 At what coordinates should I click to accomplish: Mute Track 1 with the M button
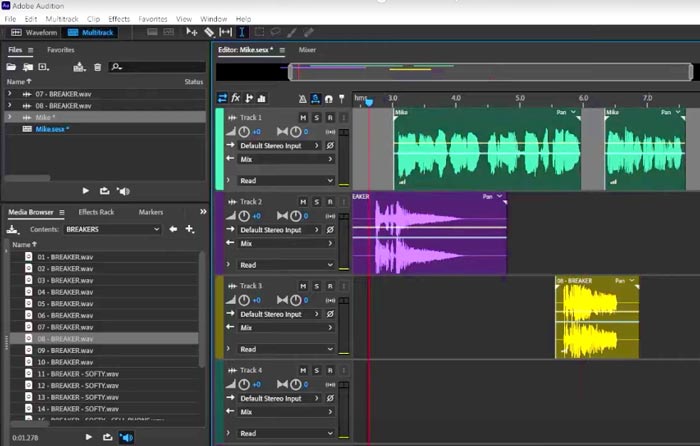pyautogui.click(x=303, y=118)
